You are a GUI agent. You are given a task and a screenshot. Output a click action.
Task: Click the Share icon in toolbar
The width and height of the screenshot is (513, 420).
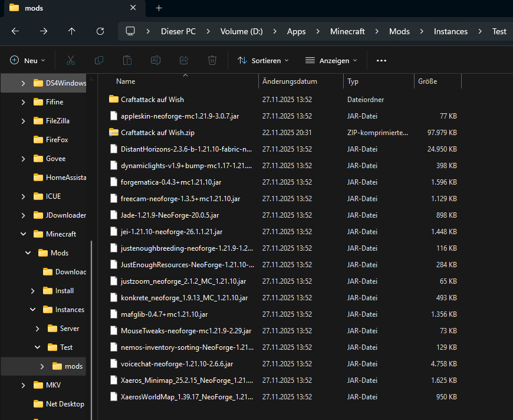(184, 60)
